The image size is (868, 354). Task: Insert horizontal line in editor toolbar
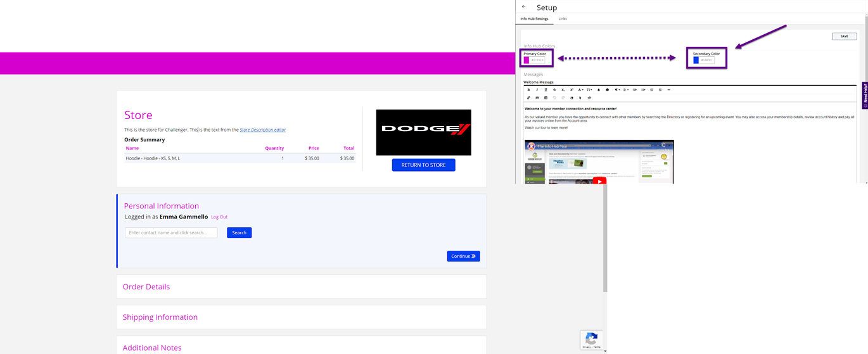(668, 90)
